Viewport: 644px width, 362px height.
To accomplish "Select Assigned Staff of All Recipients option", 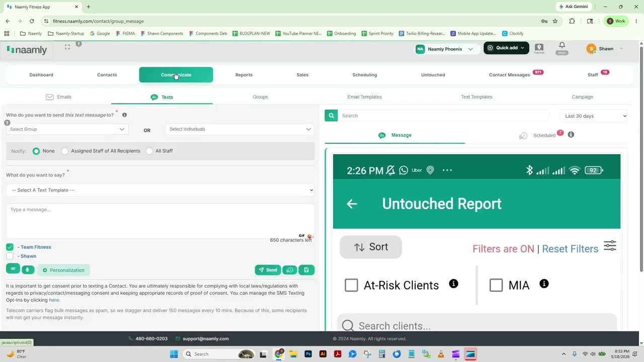I will (x=64, y=151).
